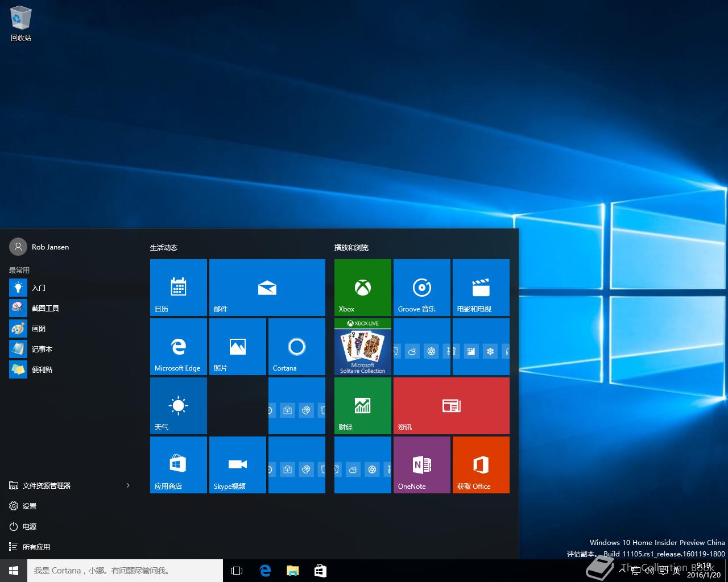Open 画图 paint app
This screenshot has width=728, height=582.
click(x=71, y=329)
